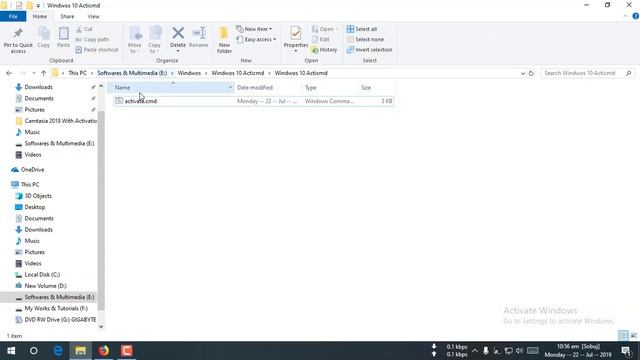The height and width of the screenshot is (360, 640).
Task: Click the Cut scissors icon
Action: coord(79,29)
